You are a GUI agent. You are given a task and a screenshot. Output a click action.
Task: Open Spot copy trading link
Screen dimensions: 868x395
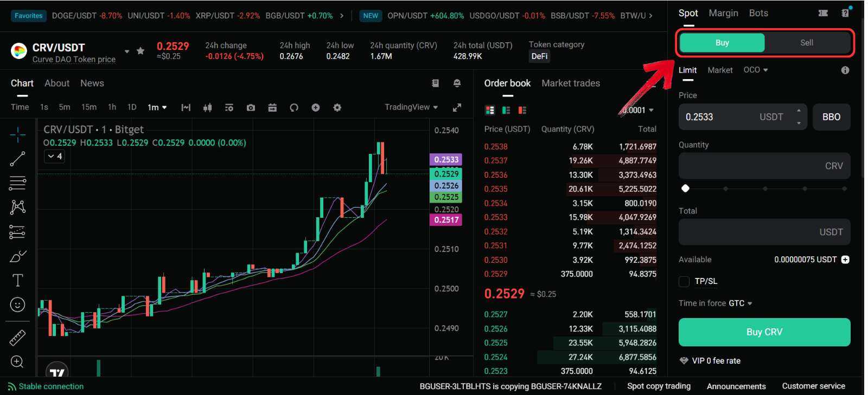click(659, 386)
